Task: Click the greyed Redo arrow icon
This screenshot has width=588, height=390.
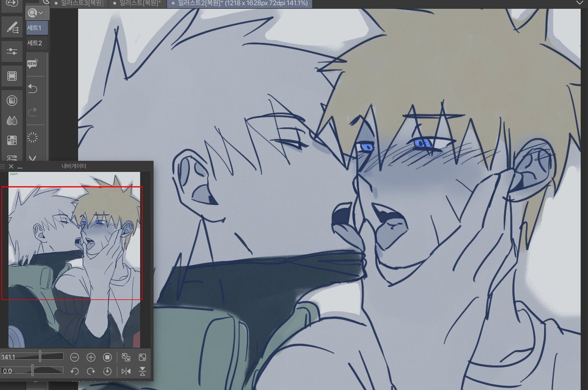Action: coord(33,113)
